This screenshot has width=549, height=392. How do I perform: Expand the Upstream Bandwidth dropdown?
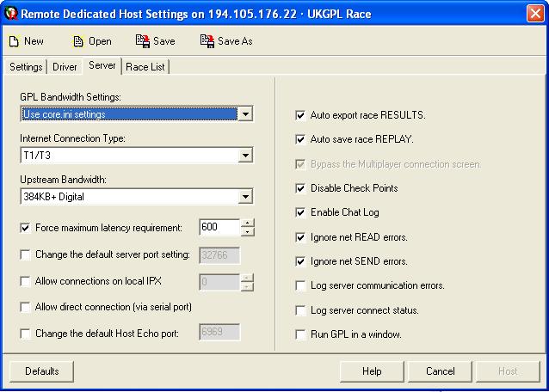pos(245,198)
